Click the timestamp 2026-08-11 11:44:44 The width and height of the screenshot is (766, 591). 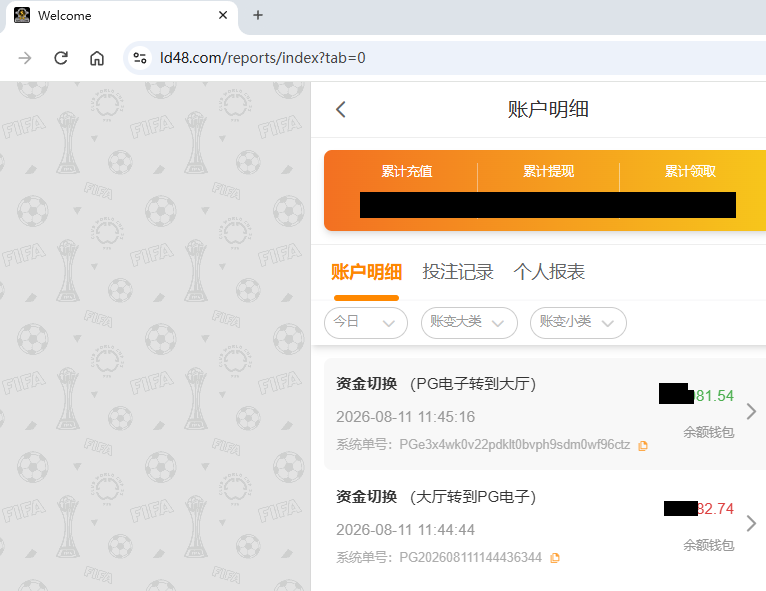click(x=405, y=530)
